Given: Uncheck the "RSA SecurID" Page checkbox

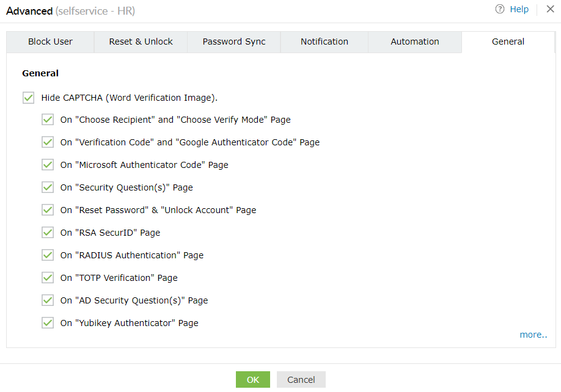Looking at the screenshot, I should 48,233.
